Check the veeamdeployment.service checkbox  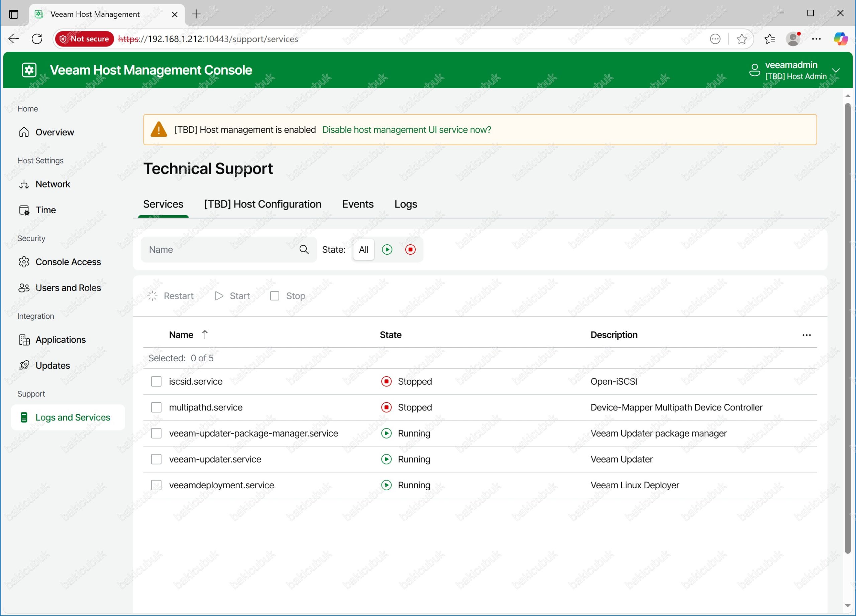pos(156,485)
